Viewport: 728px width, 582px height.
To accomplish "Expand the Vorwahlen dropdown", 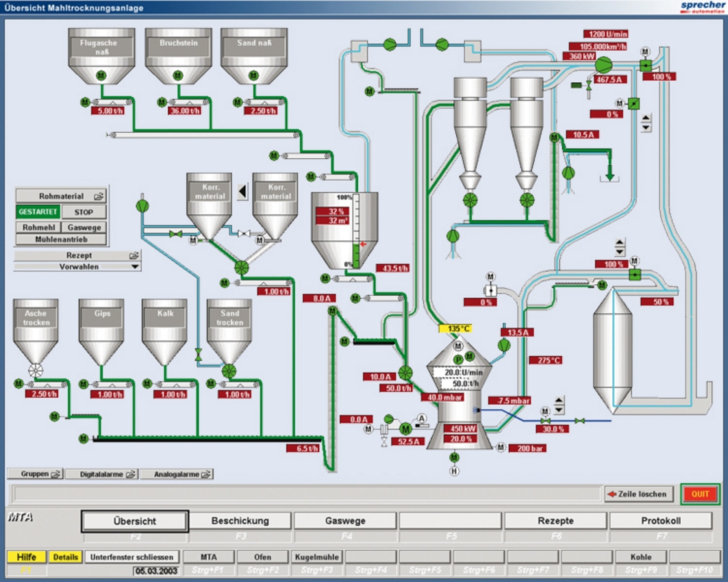I will point(77,266).
